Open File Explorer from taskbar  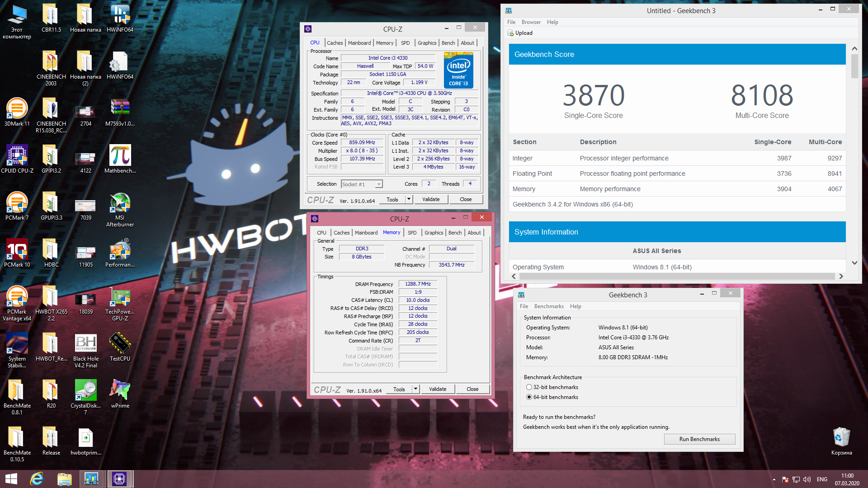click(64, 479)
